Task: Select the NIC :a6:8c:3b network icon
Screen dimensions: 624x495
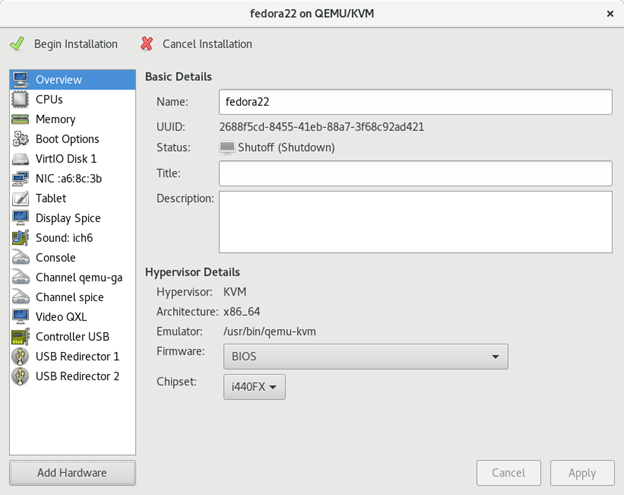Action: click(20, 179)
